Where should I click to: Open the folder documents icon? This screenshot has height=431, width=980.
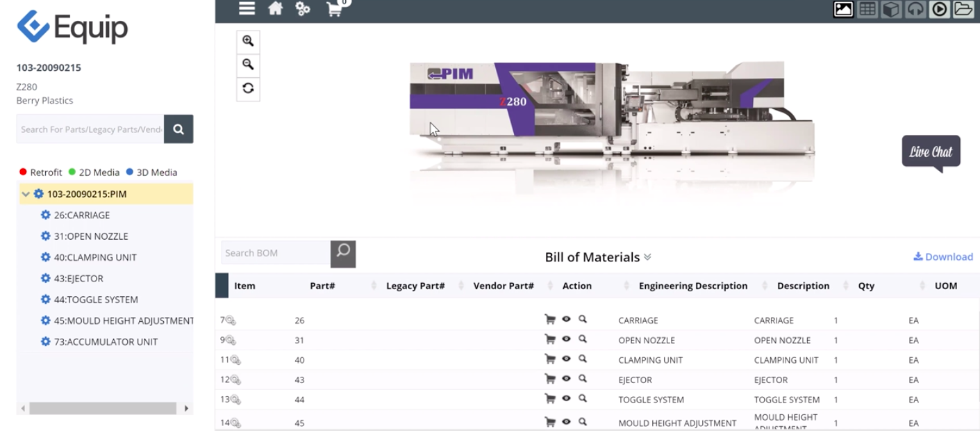pyautogui.click(x=963, y=9)
